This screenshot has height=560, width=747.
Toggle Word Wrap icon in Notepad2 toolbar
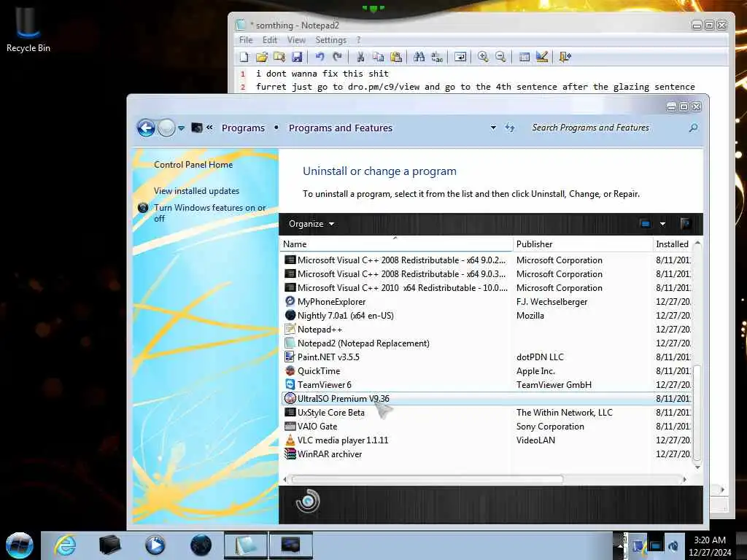460,57
